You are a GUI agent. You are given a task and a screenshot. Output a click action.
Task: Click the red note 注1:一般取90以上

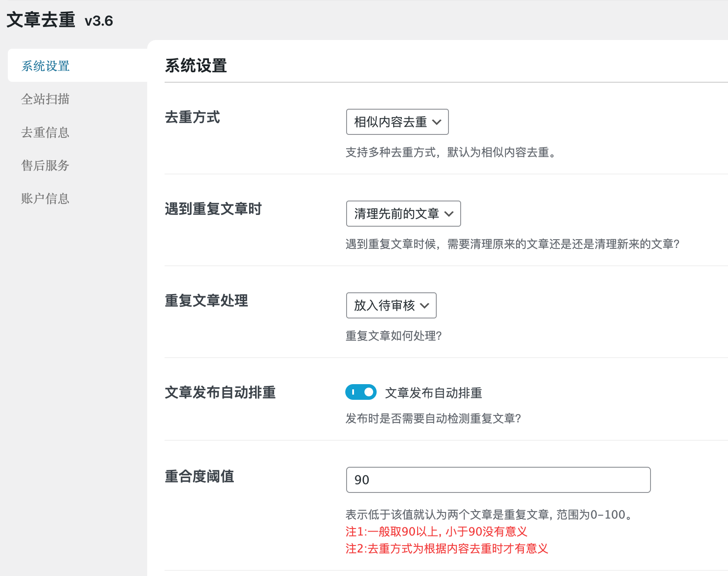436,532
